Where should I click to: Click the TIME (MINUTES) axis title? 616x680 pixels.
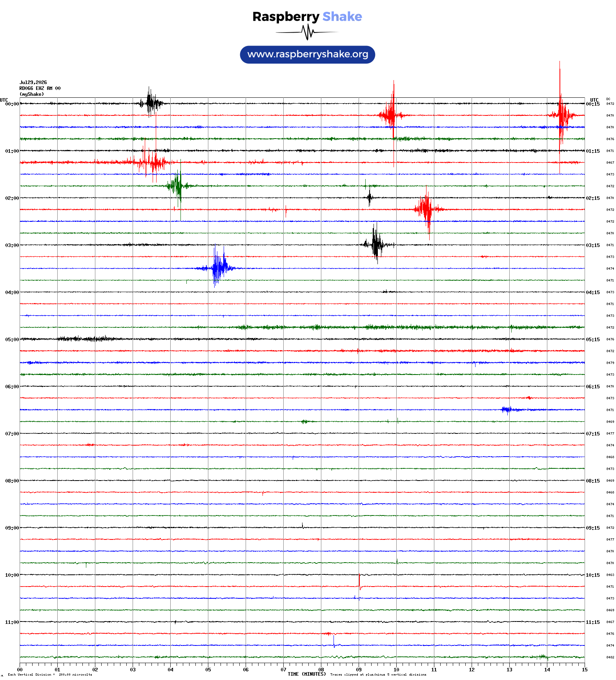pyautogui.click(x=307, y=674)
